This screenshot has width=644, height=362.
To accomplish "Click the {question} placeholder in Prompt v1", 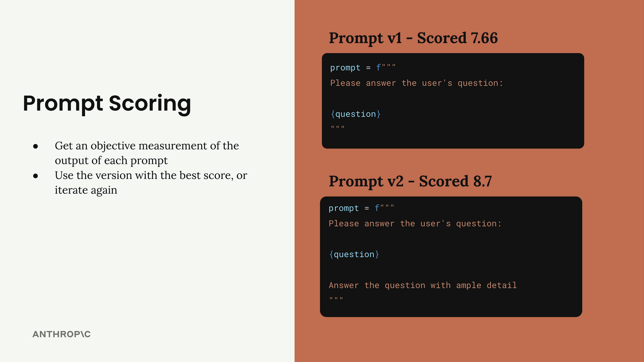I will pos(356,114).
